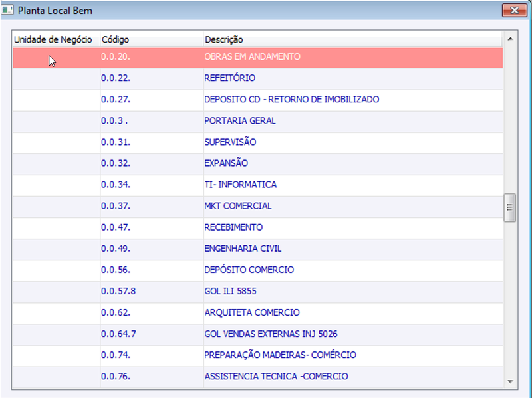Image resolution: width=532 pixels, height=398 pixels.
Task: Select code 0.0.34.
Action: click(x=115, y=185)
